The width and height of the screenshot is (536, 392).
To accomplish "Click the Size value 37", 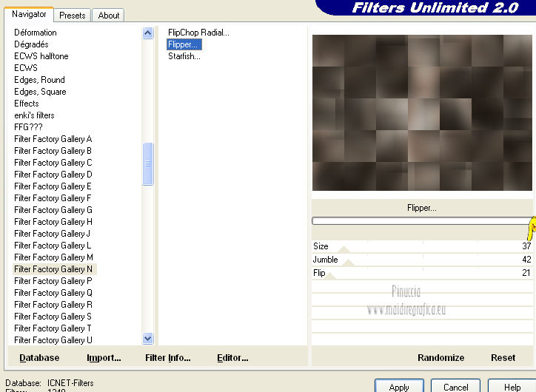I will pos(526,246).
